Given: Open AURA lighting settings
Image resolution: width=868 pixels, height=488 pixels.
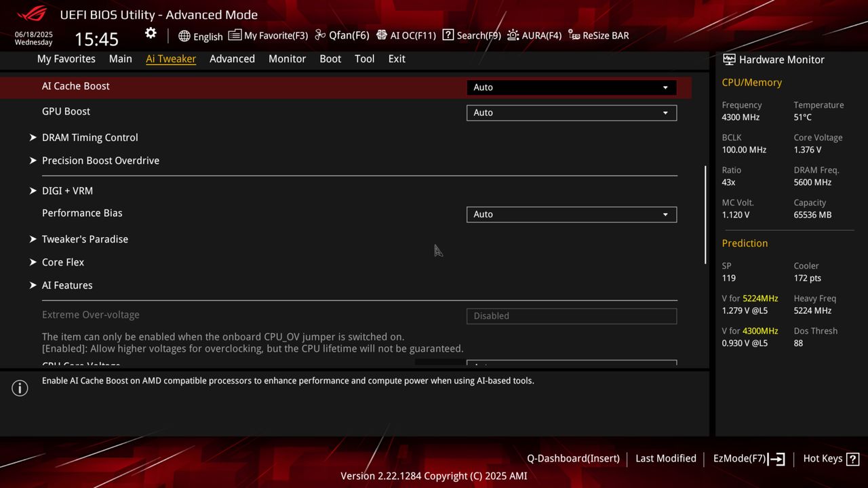Looking at the screenshot, I should pos(534,35).
